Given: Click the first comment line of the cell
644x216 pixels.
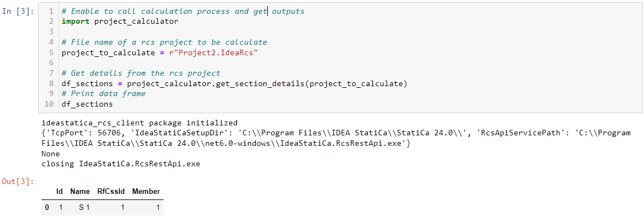Looking at the screenshot, I should click(x=183, y=11).
